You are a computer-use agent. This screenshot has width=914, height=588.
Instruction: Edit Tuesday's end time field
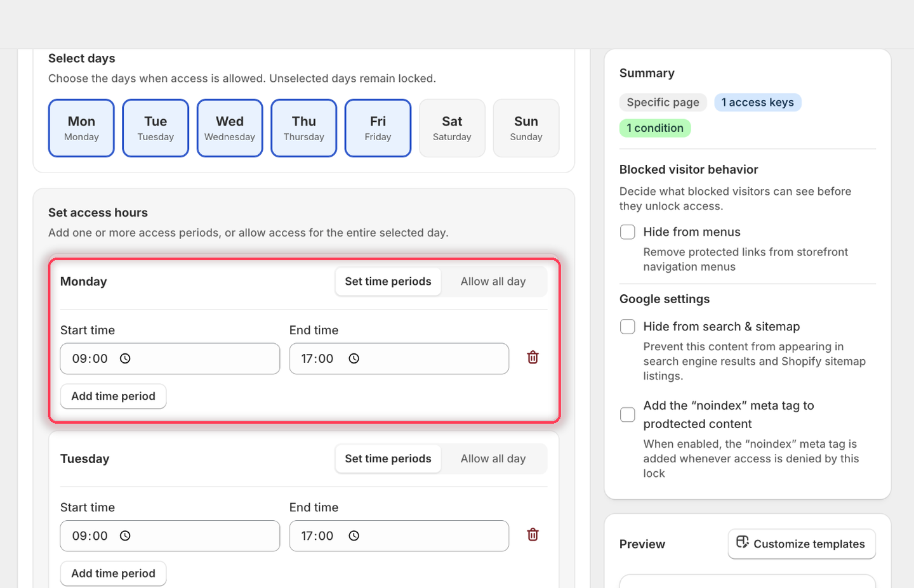tap(399, 536)
